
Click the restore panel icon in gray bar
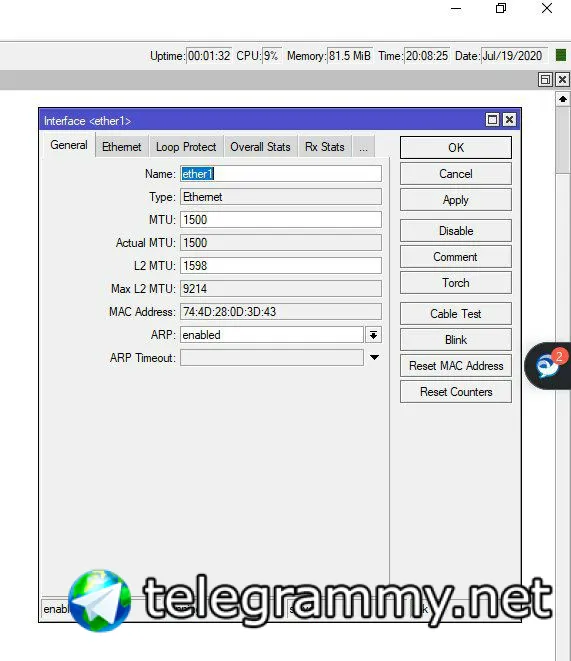tap(545, 80)
